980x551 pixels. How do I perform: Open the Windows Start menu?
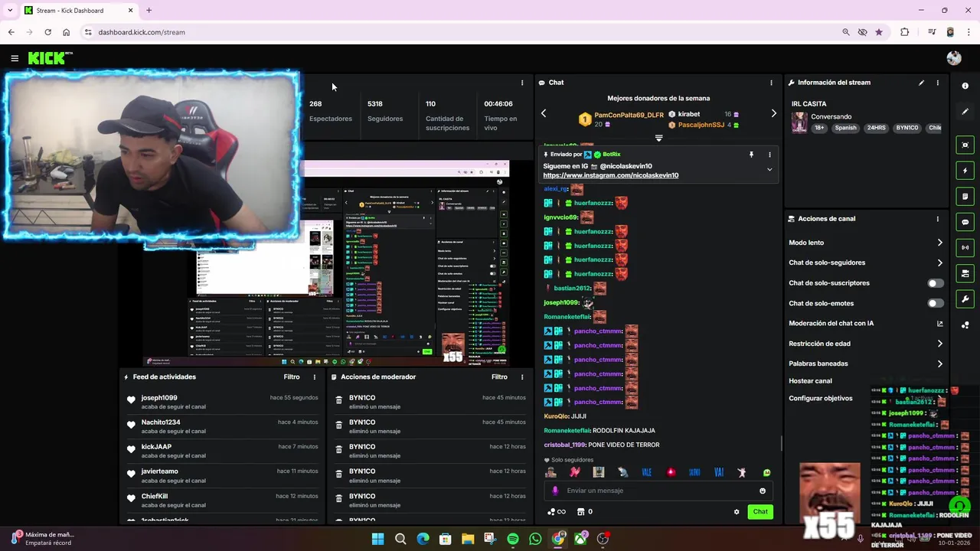pos(377,540)
